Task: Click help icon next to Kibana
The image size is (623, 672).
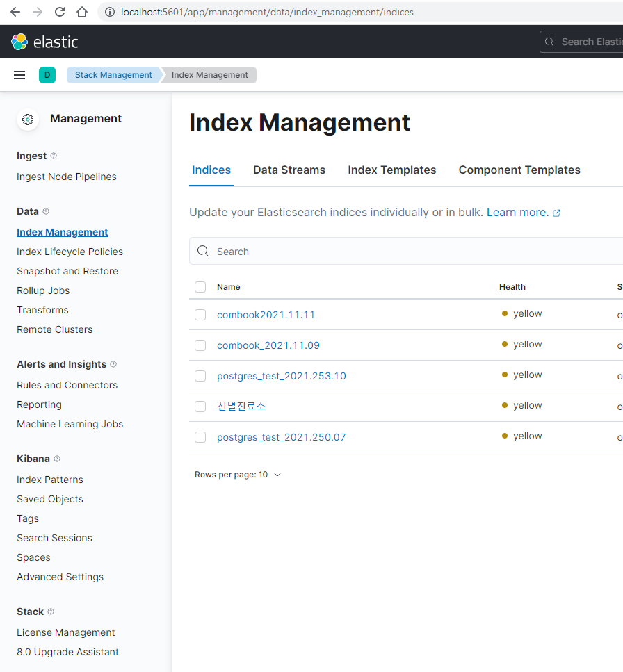Action: tap(57, 459)
